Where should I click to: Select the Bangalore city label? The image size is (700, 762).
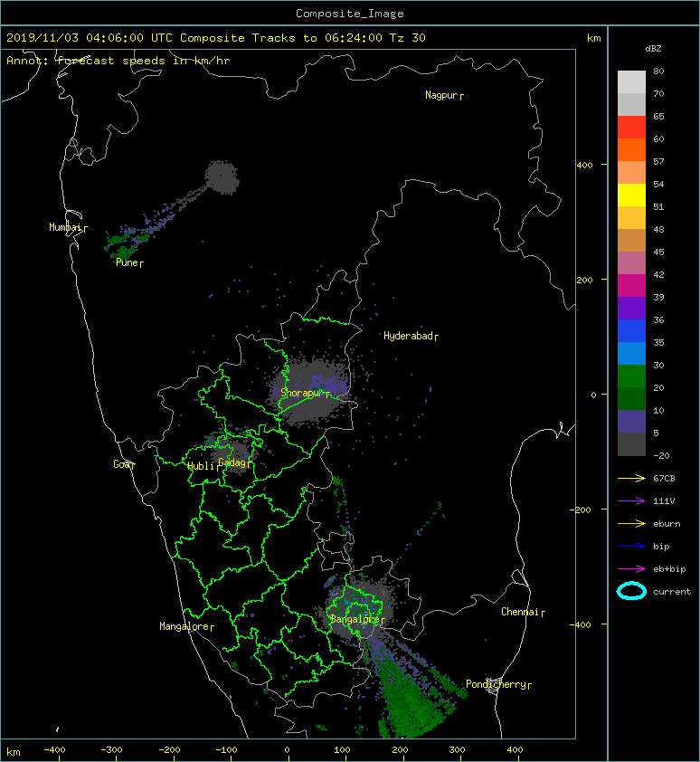coord(357,619)
